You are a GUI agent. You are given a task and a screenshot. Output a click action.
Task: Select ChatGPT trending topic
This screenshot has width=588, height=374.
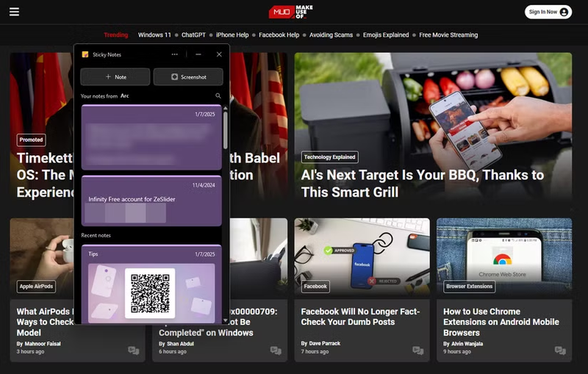193,35
